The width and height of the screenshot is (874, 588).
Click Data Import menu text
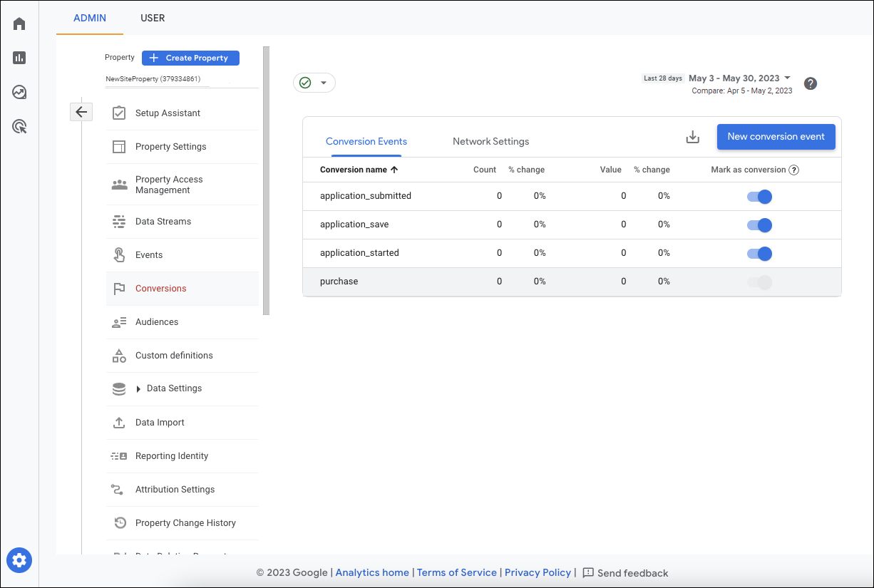coord(160,423)
